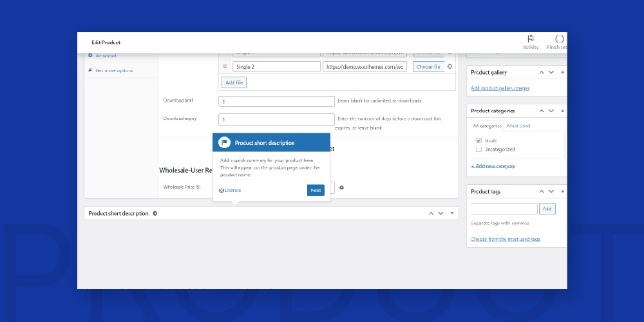644x322 pixels.
Task: Click the Dismiss x icon in the popup
Action: click(222, 190)
